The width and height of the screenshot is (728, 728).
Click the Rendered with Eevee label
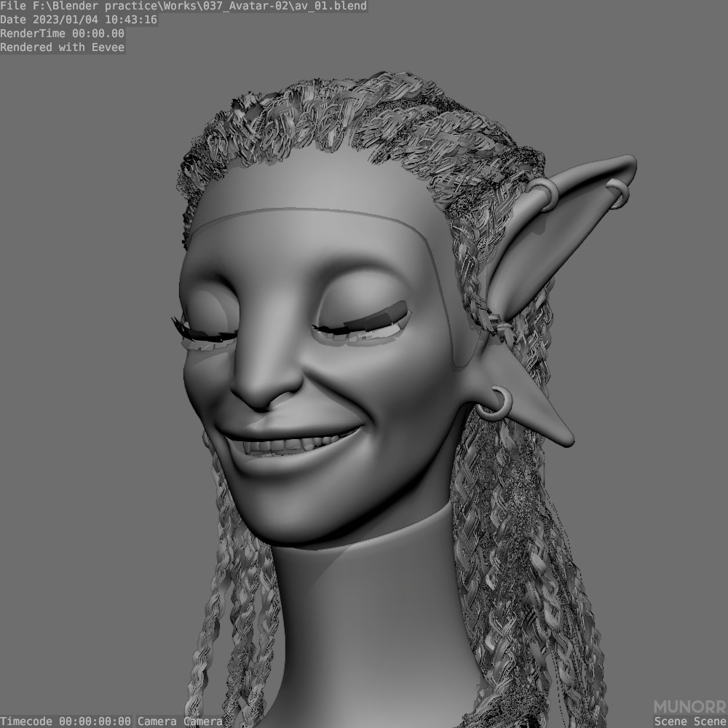click(x=63, y=47)
